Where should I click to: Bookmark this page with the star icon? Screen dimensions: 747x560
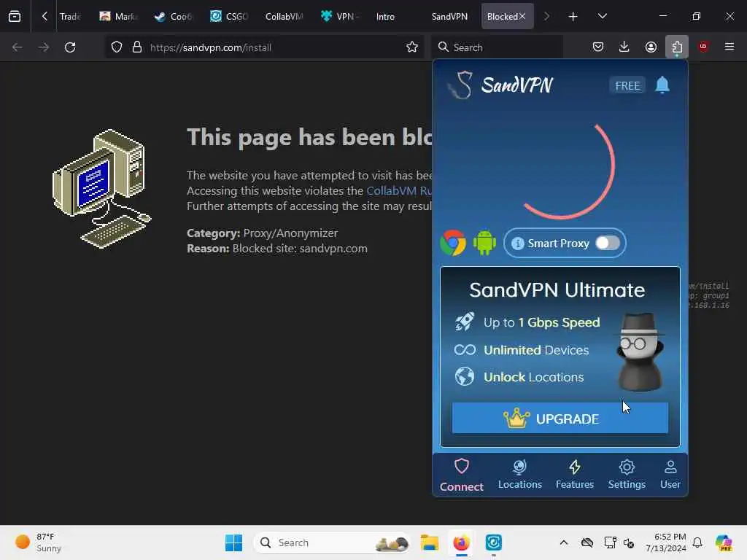click(x=412, y=47)
